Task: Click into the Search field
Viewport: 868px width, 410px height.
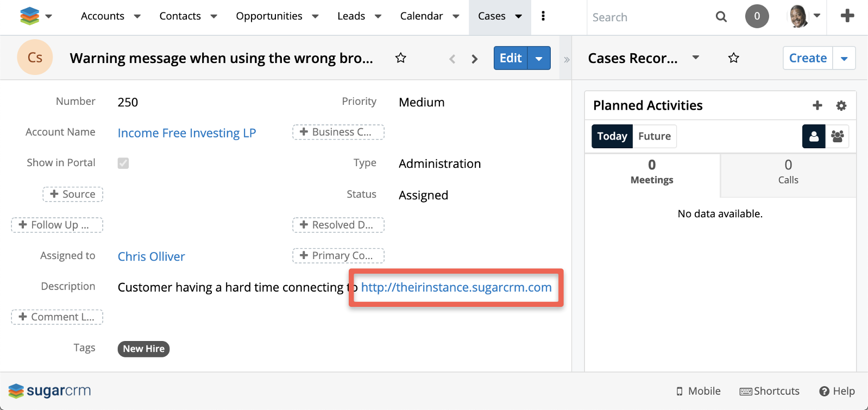Action: point(649,17)
